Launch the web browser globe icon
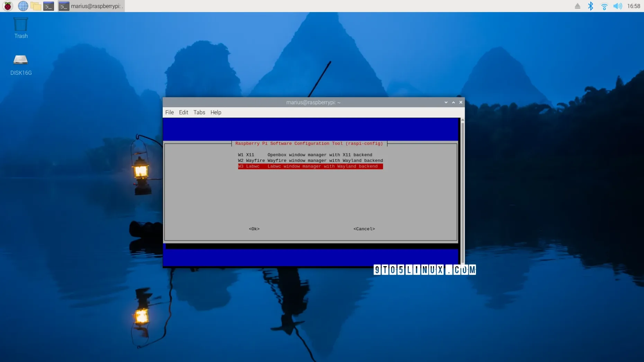This screenshot has width=644, height=362. [x=23, y=6]
